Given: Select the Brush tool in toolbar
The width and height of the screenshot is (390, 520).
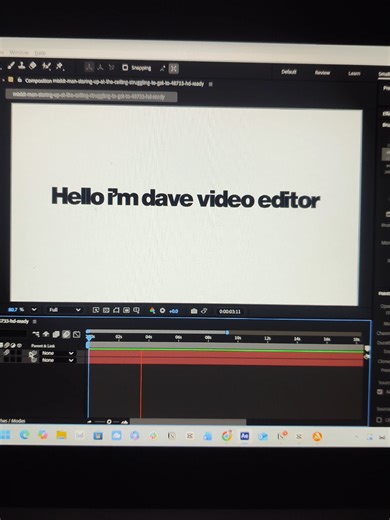Looking at the screenshot, I should coord(11,65).
